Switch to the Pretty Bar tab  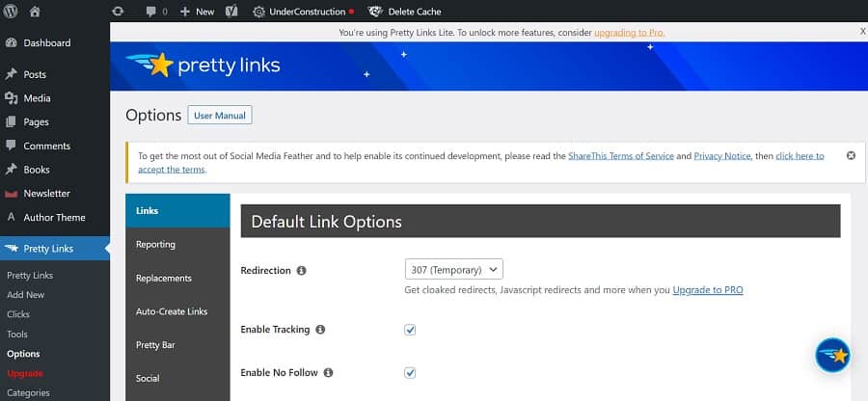coord(177,345)
